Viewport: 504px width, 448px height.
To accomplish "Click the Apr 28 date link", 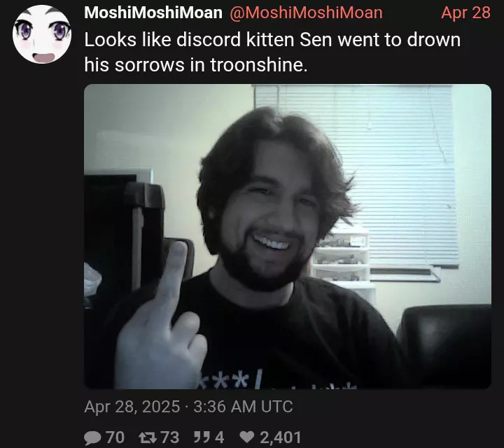I will (x=465, y=13).
